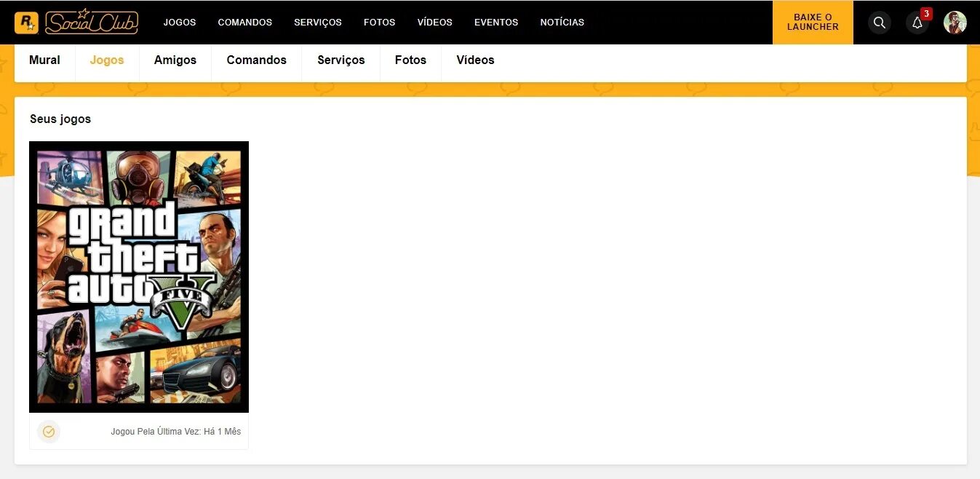Switch to the Comandos profile tab
The height and width of the screenshot is (479, 980).
(x=257, y=60)
